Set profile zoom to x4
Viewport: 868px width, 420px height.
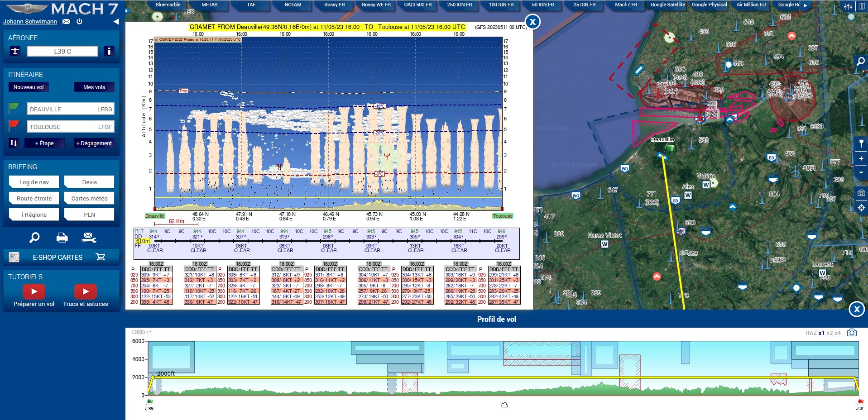click(x=838, y=333)
